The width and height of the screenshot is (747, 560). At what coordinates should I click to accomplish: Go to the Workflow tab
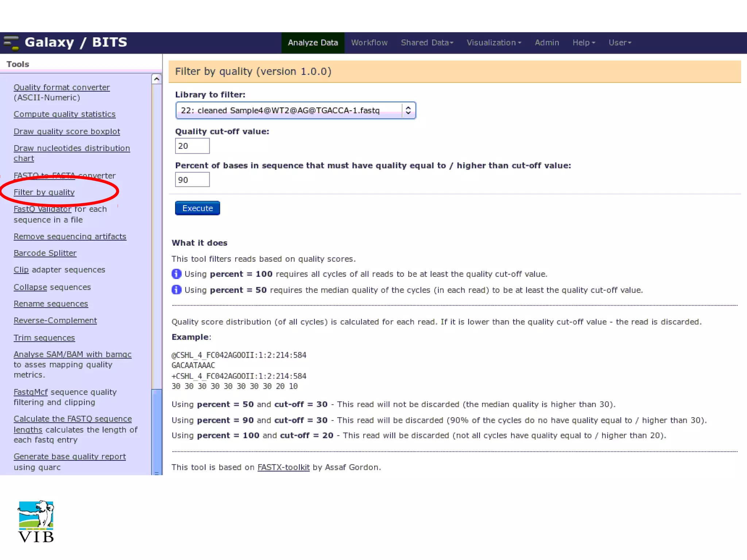pos(369,43)
